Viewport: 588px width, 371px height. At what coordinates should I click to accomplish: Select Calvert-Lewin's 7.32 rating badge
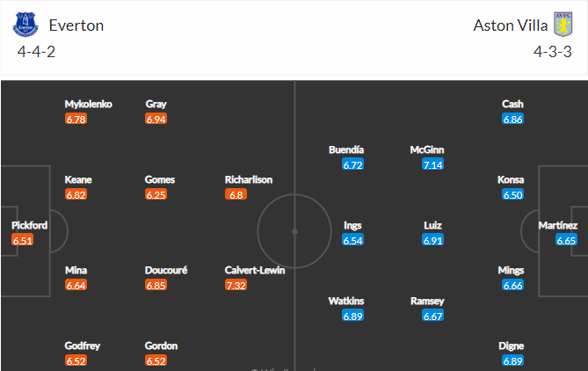pos(236,285)
